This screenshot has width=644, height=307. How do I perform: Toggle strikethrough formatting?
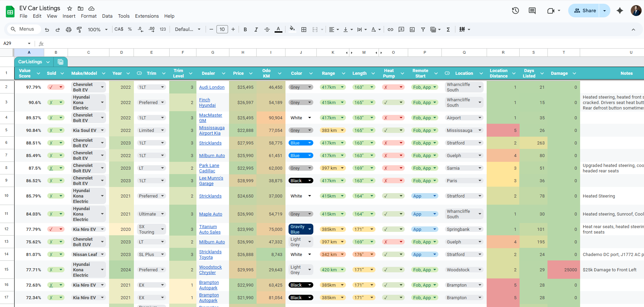coord(267,29)
